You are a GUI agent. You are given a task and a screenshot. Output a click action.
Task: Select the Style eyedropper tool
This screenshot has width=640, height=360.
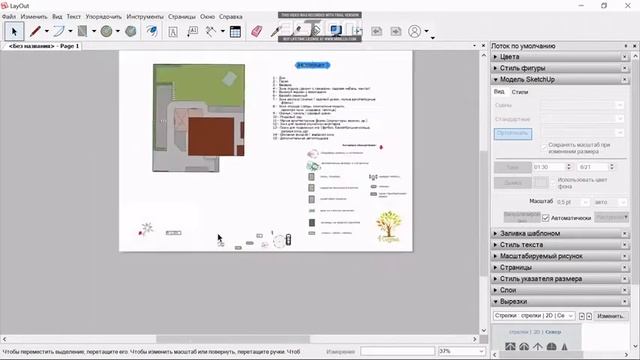[276, 31]
